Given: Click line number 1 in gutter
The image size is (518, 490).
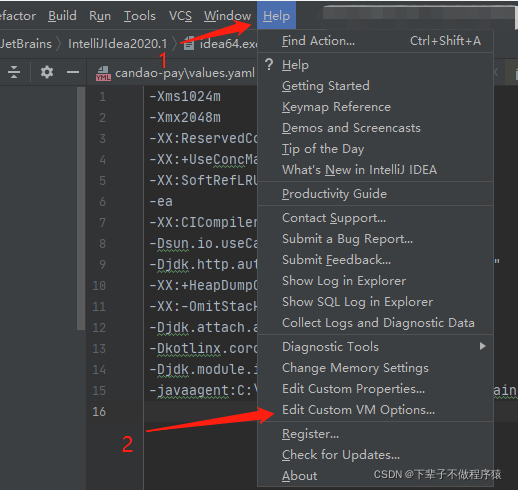Looking at the screenshot, I should tap(102, 97).
